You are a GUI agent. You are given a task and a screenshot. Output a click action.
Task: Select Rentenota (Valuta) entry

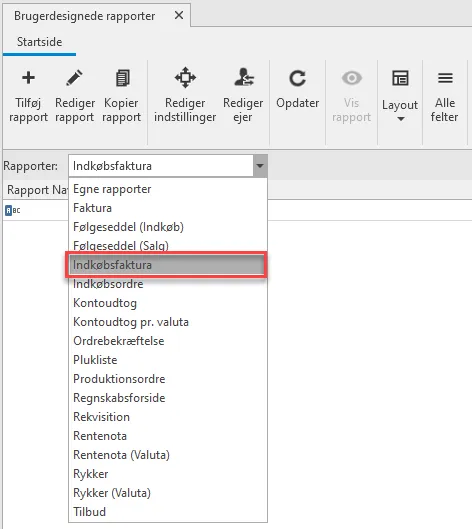168,455
